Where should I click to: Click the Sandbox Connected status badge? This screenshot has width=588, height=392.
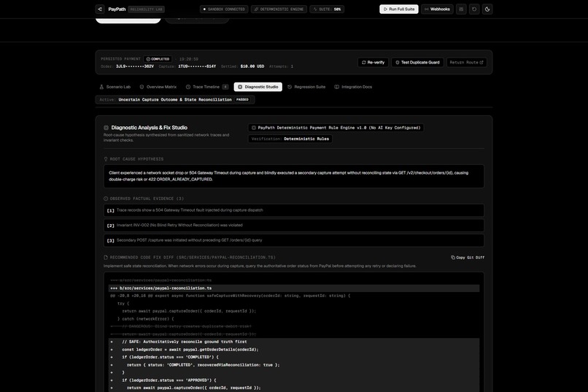click(x=224, y=9)
